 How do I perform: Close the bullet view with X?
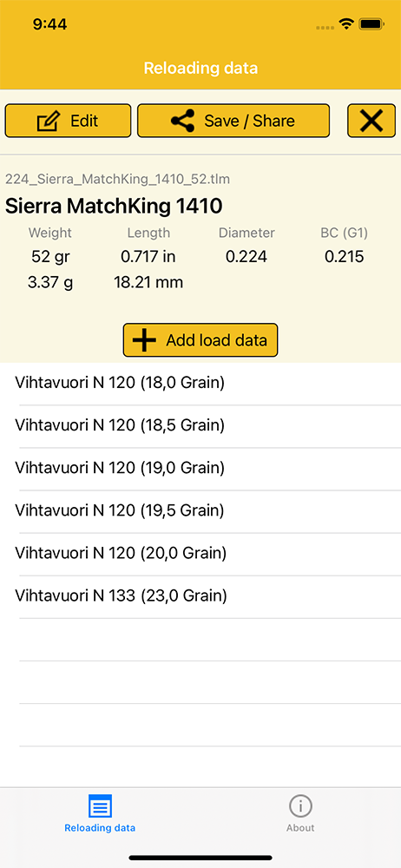pyautogui.click(x=371, y=121)
